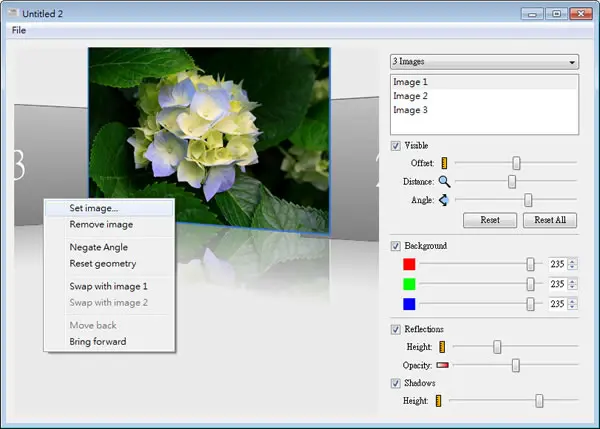
Task: Disable the Reflections checkbox
Action: [396, 329]
